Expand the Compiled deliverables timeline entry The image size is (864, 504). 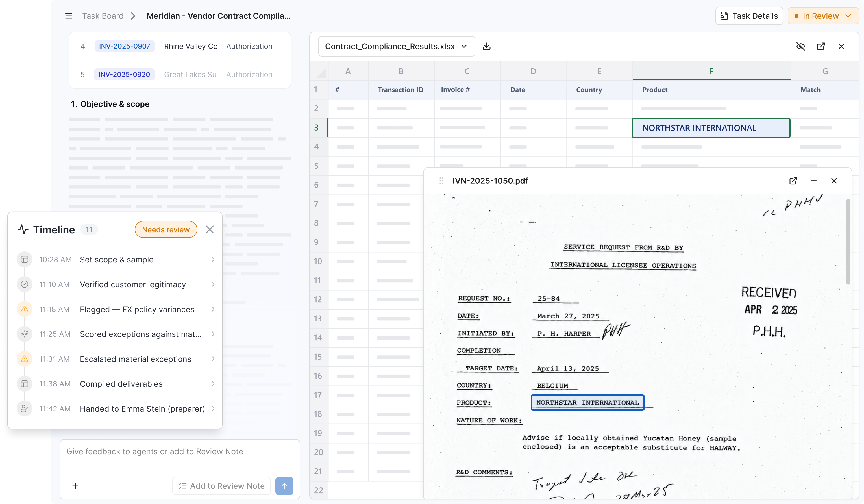(x=117, y=384)
